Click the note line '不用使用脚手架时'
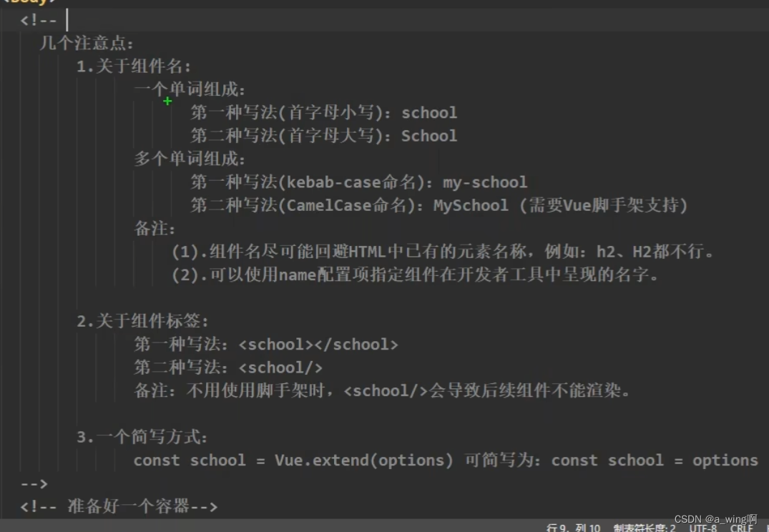The height and width of the screenshot is (532, 769). click(381, 391)
